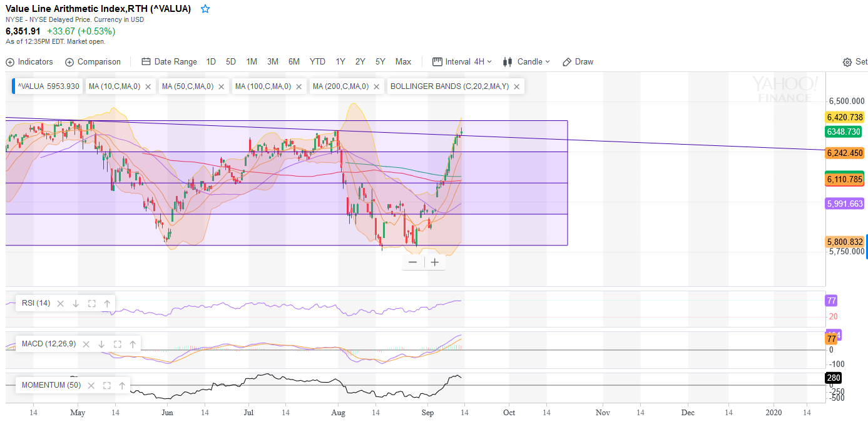
Task: Click the 5,991.663 purple price tag
Action: coord(845,204)
